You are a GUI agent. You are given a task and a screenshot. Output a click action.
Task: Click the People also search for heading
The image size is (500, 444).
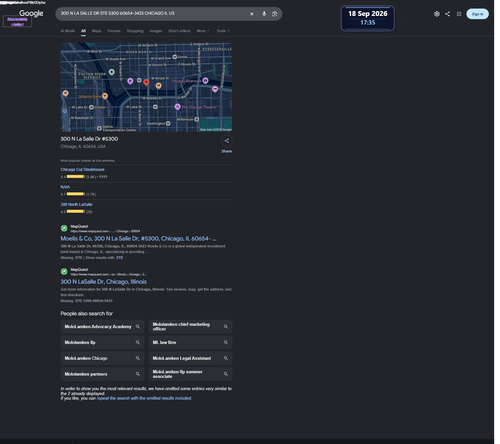pos(86,314)
